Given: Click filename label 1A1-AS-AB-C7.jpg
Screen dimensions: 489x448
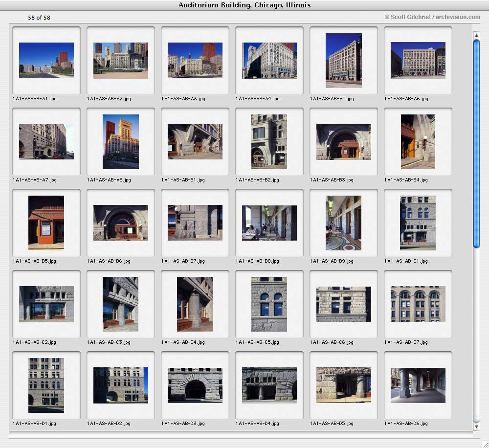Looking at the screenshot, I should pyautogui.click(x=406, y=342).
